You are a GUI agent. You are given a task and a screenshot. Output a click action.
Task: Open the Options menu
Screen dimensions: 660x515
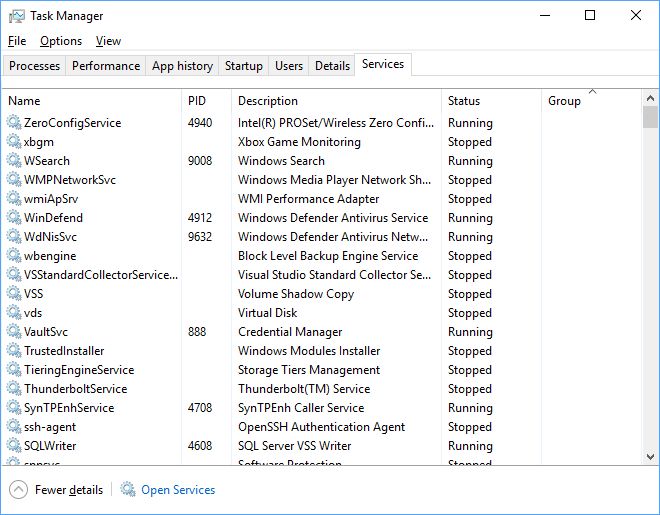click(61, 41)
